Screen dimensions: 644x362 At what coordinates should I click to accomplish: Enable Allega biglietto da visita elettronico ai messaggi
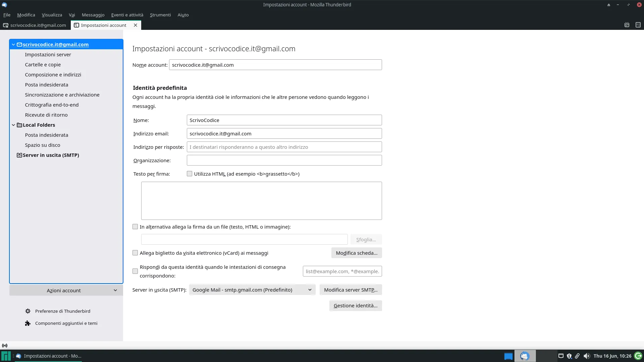tap(135, 253)
